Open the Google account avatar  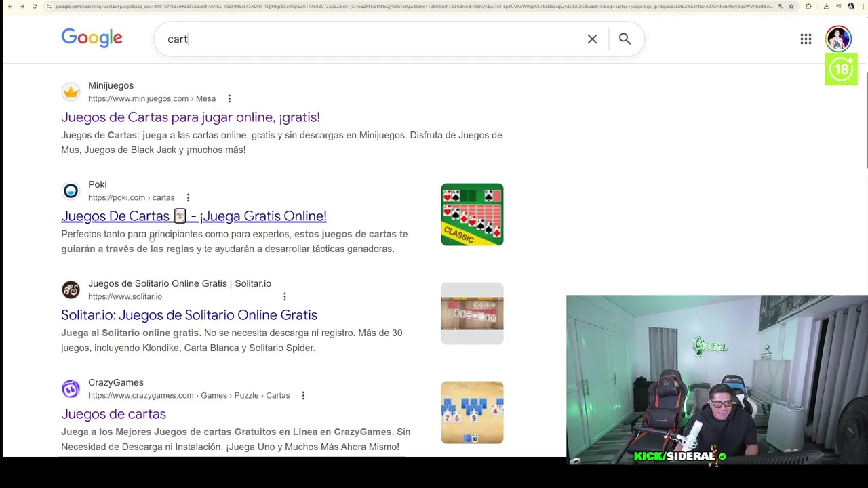point(838,39)
